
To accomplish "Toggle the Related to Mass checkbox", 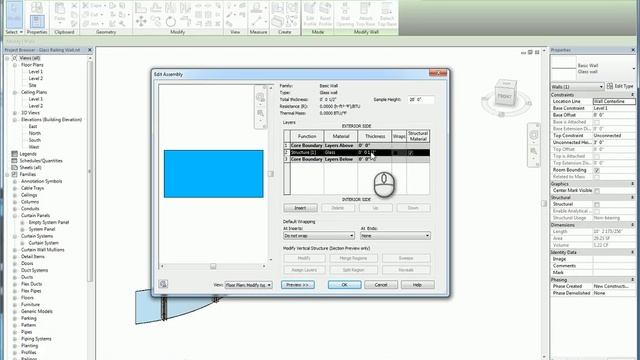I will [597, 177].
